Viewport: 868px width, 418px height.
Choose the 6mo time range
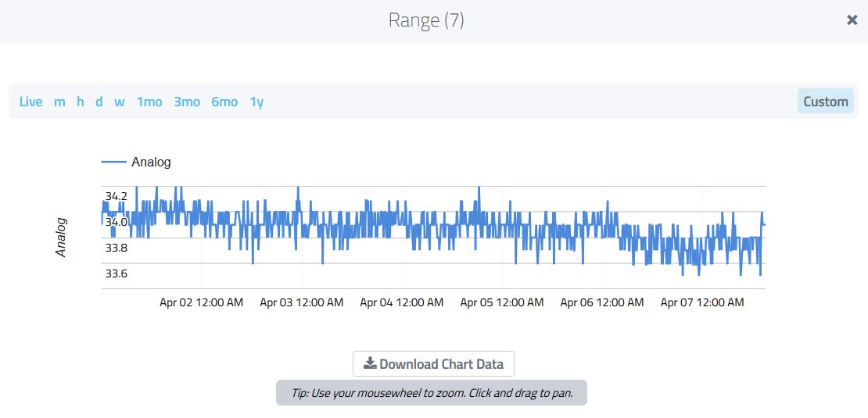224,102
